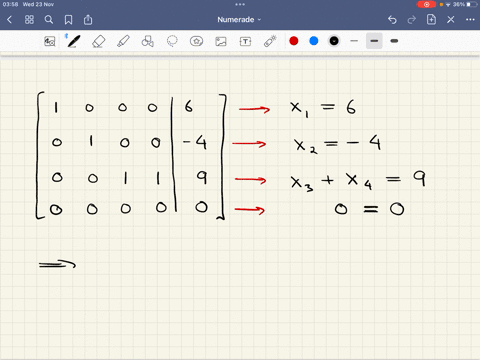The image size is (480, 360).
Task: Tap the red screen recording indicator
Action: pos(426,4)
